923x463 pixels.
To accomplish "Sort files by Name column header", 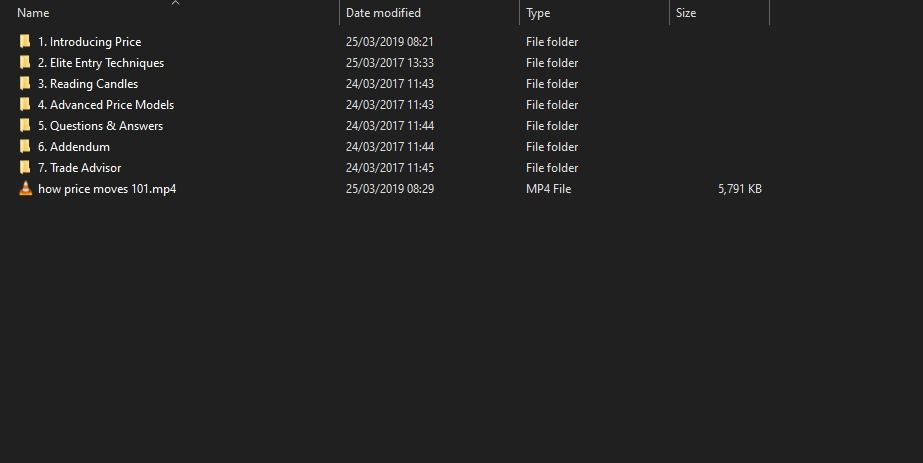I will tap(34, 13).
